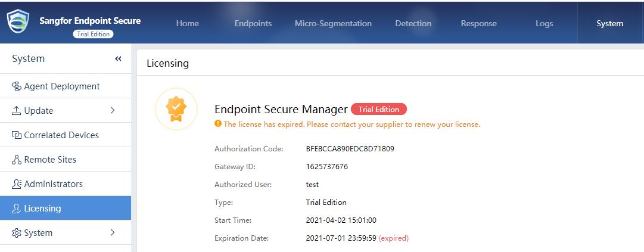Screen dimensions: 644x252
Task: Select Licensing in the sidebar
Action: [x=66, y=208]
